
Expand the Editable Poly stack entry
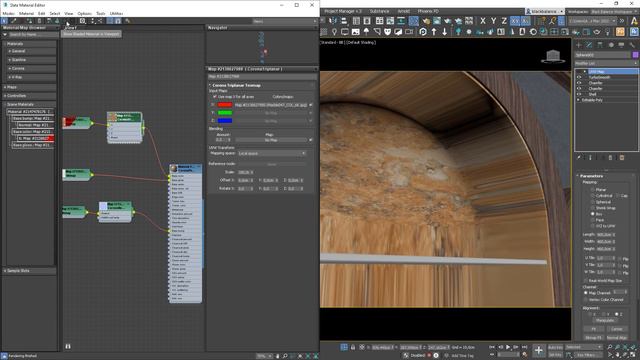pyautogui.click(x=578, y=100)
